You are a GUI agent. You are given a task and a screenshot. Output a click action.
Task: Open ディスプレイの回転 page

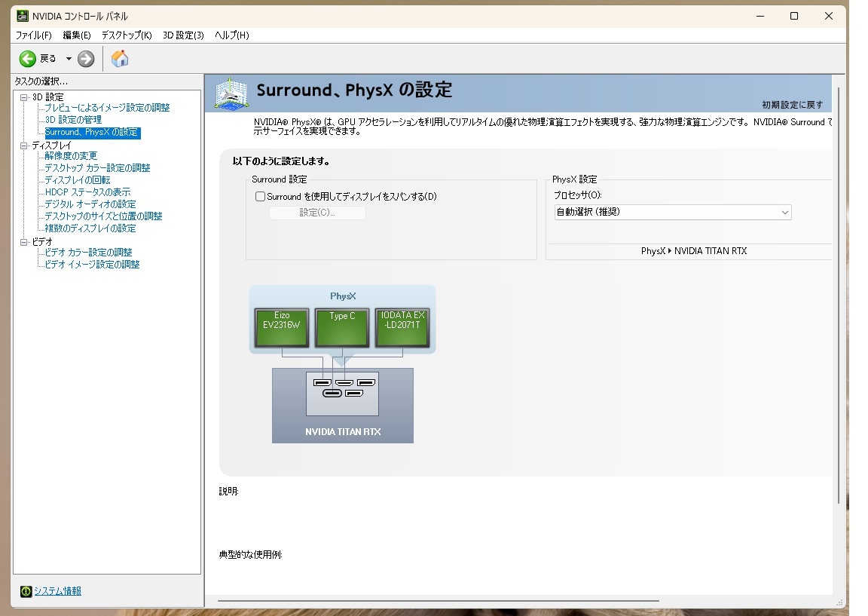78,180
